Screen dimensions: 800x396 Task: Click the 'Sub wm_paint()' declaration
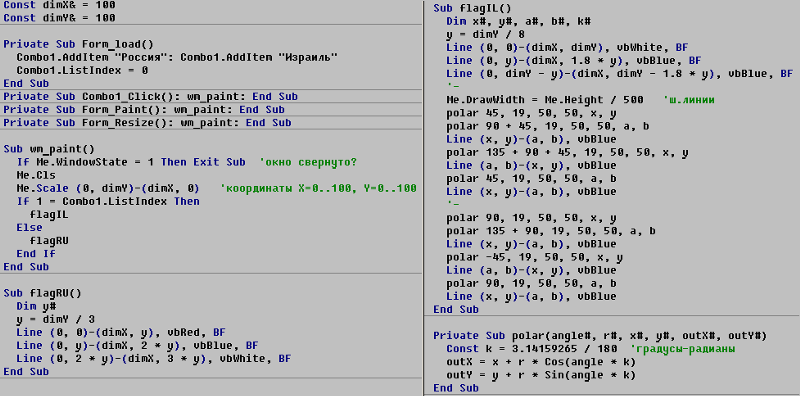pyautogui.click(x=49, y=149)
